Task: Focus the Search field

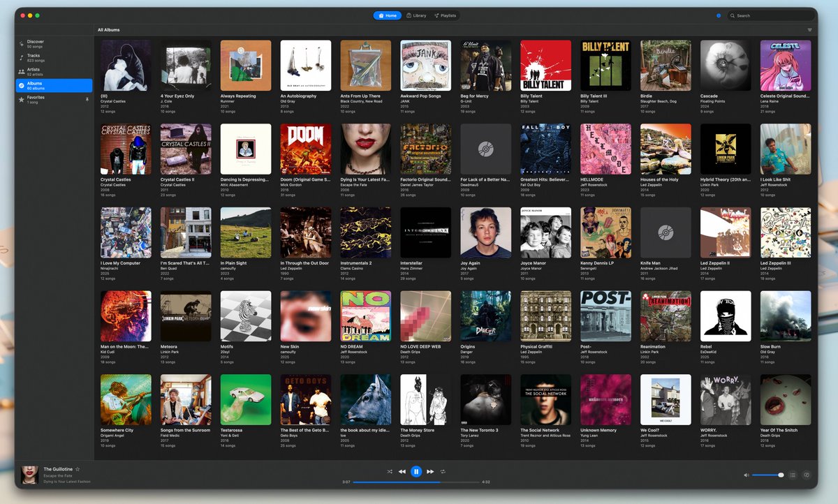Action: pos(770,15)
